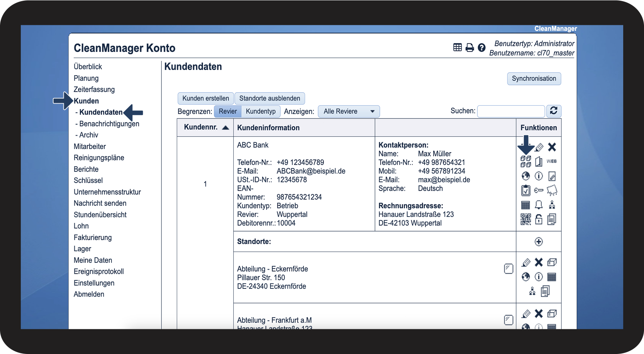This screenshot has width=644, height=354.
Task: Select the Kunden menu item
Action: click(86, 101)
